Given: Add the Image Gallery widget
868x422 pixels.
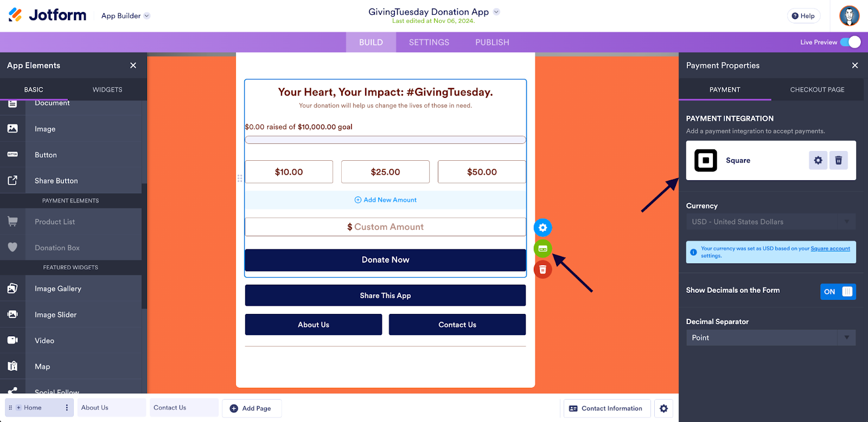Looking at the screenshot, I should pos(58,289).
